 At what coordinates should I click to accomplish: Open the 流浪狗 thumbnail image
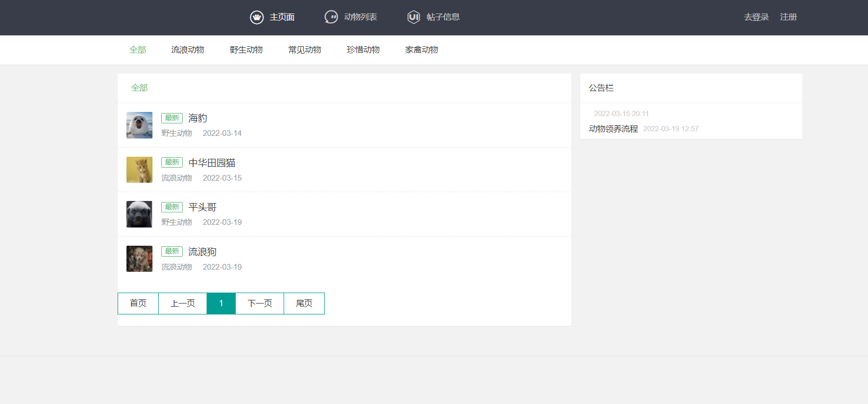(x=139, y=259)
